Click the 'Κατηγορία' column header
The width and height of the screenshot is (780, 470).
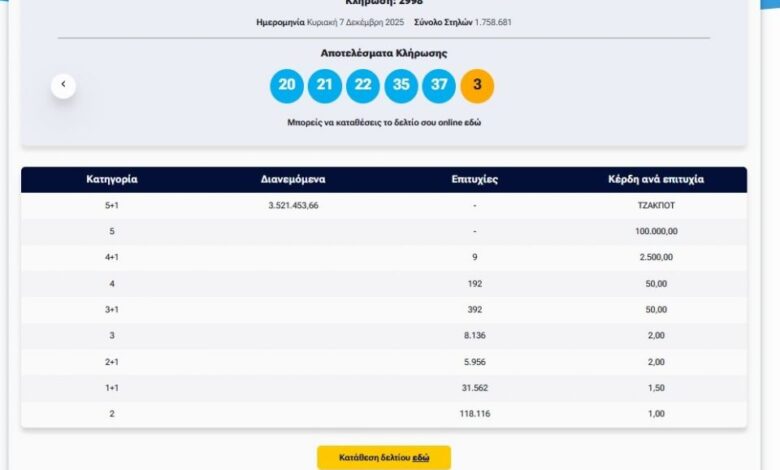112,180
